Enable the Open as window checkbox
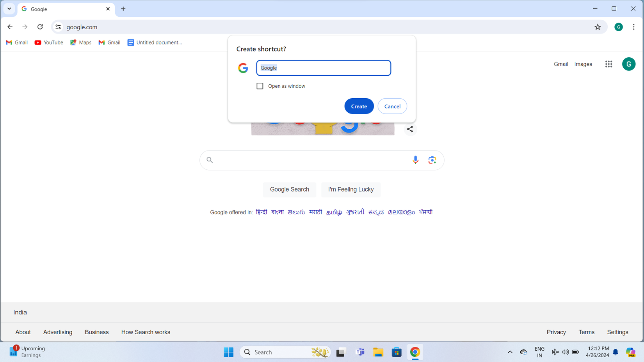The width and height of the screenshot is (644, 362). [260, 86]
